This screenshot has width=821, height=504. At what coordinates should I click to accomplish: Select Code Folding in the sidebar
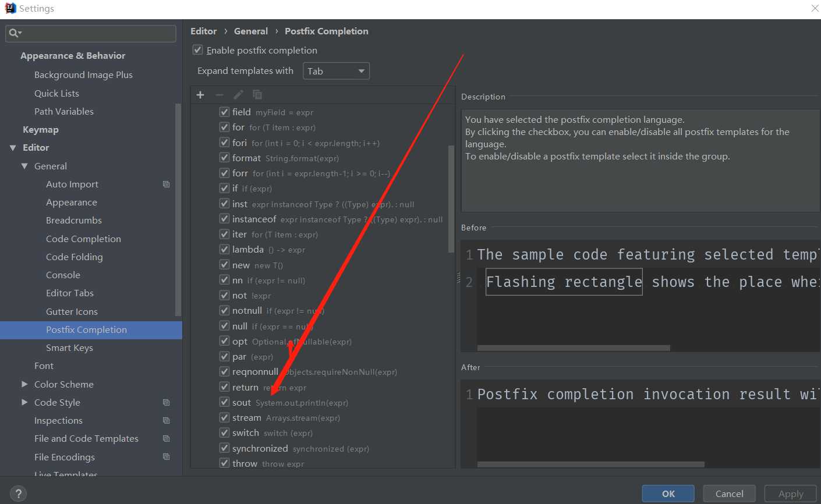[74, 257]
